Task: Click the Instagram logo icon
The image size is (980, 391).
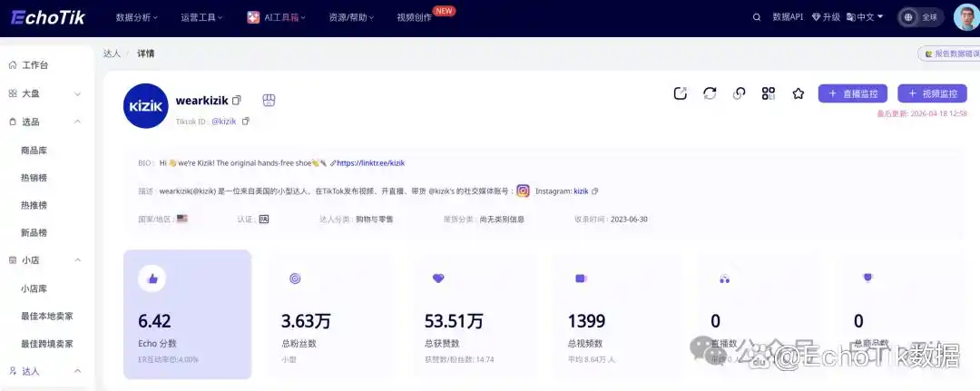Action: tap(523, 191)
